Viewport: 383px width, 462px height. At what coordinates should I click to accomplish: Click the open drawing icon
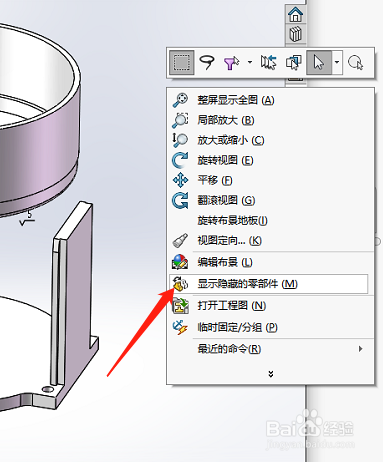click(x=180, y=306)
